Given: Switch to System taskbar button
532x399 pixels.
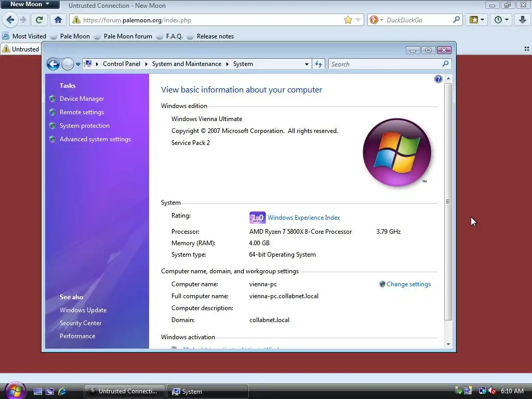Looking at the screenshot, I should coord(208,391).
